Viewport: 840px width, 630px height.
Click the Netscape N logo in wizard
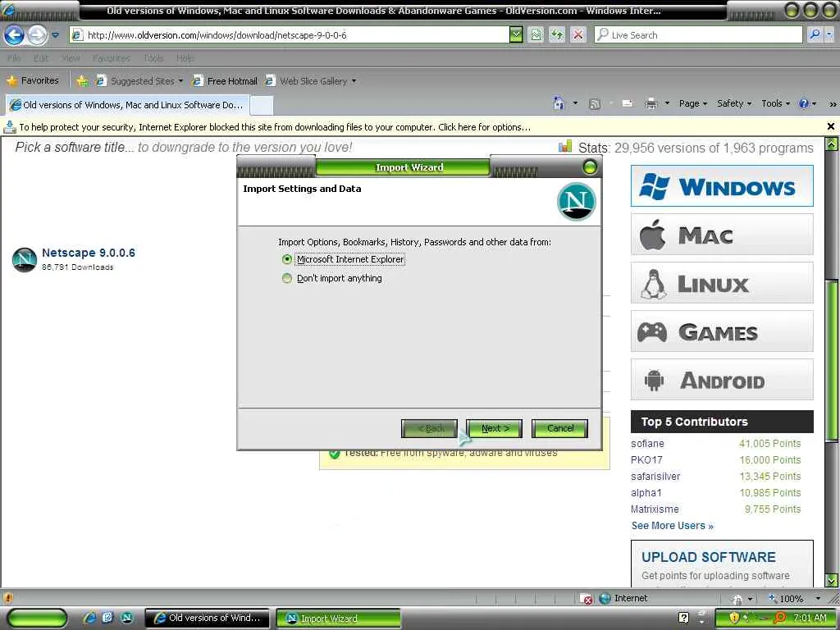pyautogui.click(x=576, y=202)
